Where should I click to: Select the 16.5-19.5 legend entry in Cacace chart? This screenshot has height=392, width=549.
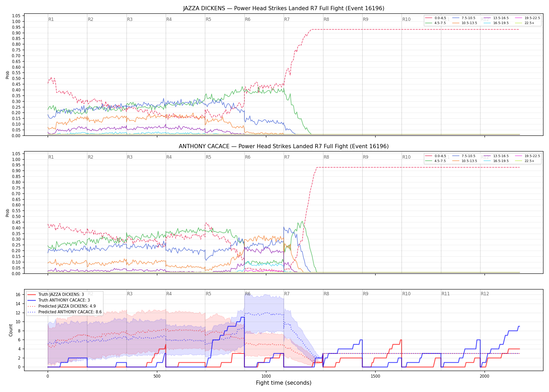click(x=496, y=161)
